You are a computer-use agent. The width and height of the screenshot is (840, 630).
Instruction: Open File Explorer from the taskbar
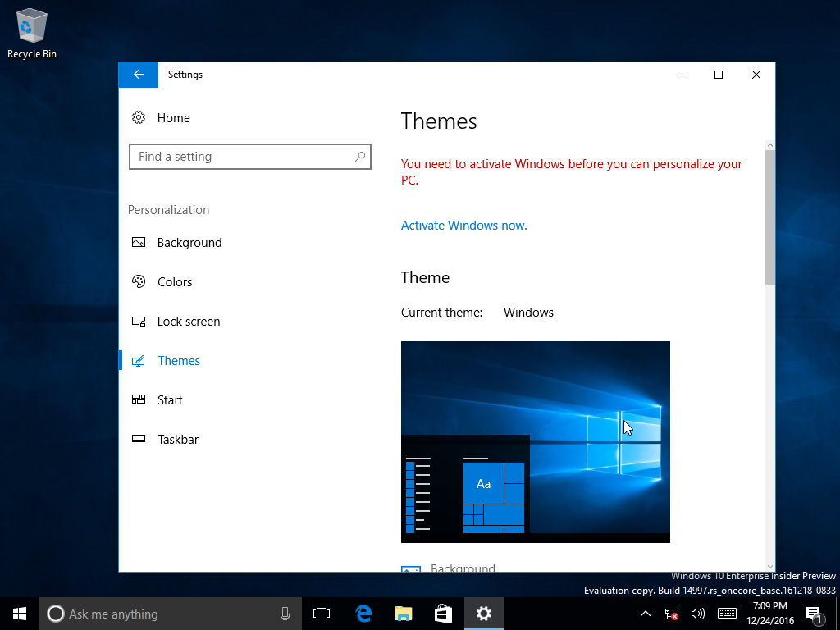point(403,614)
